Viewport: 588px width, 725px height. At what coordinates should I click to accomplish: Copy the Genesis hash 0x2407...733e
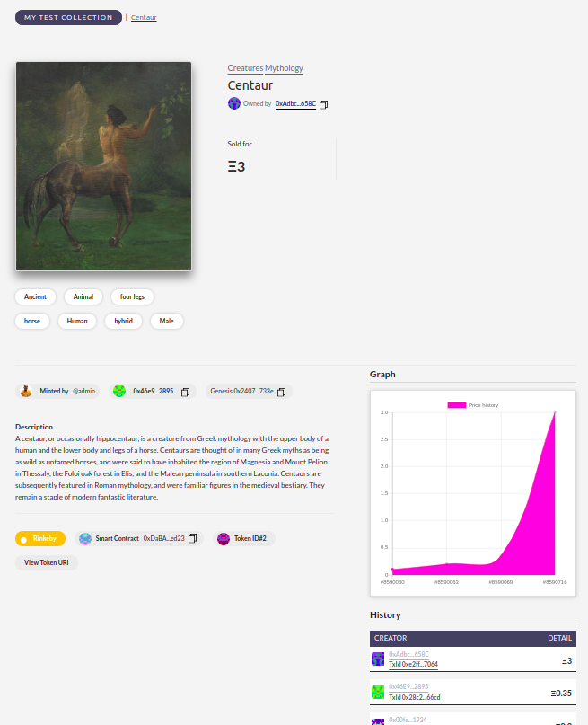tap(281, 392)
